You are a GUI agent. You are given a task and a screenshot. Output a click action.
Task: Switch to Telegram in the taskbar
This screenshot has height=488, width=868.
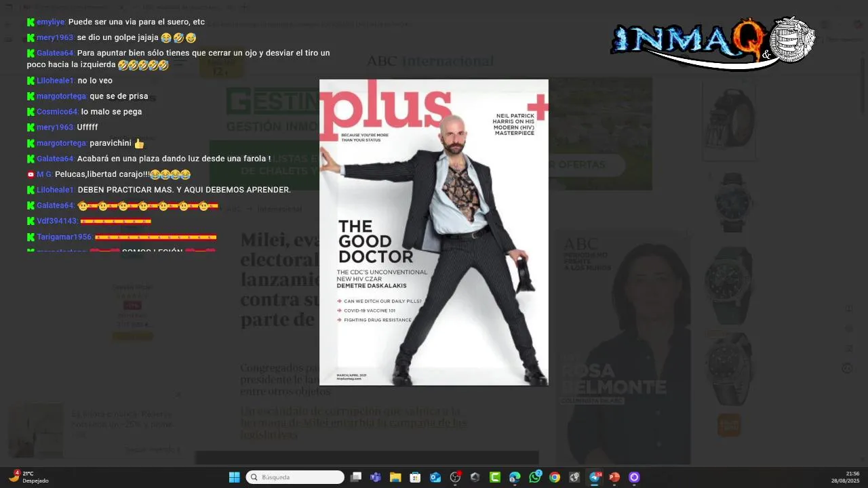tap(595, 477)
